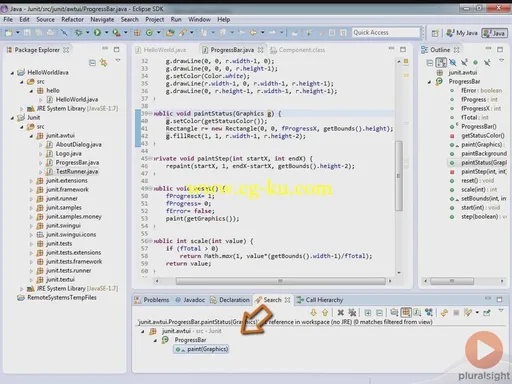Click the editor horizontal scrollbar
This screenshot has height=384, width=512.
point(280,281)
